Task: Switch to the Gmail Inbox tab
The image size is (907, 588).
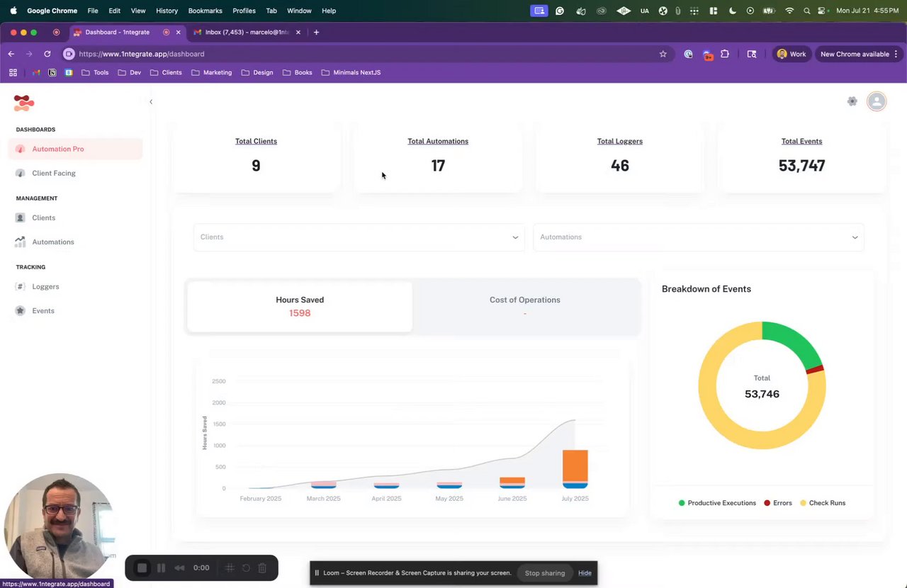Action: [245, 32]
